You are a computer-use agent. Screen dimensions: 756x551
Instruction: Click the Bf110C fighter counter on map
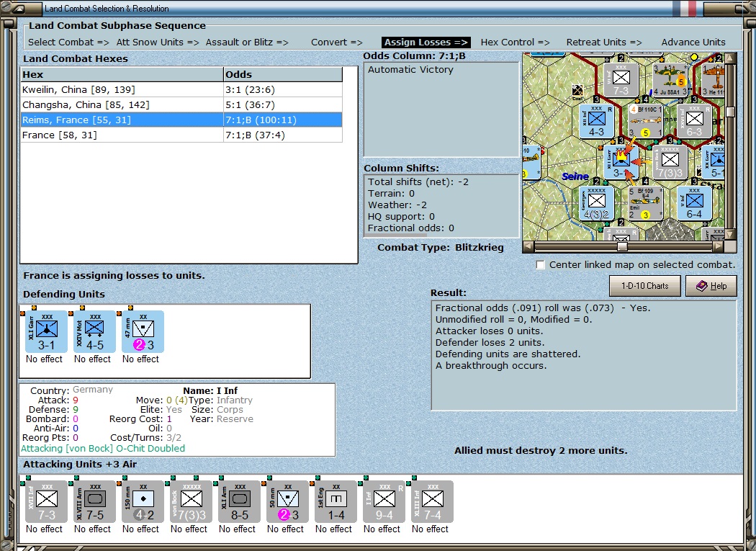click(x=646, y=121)
